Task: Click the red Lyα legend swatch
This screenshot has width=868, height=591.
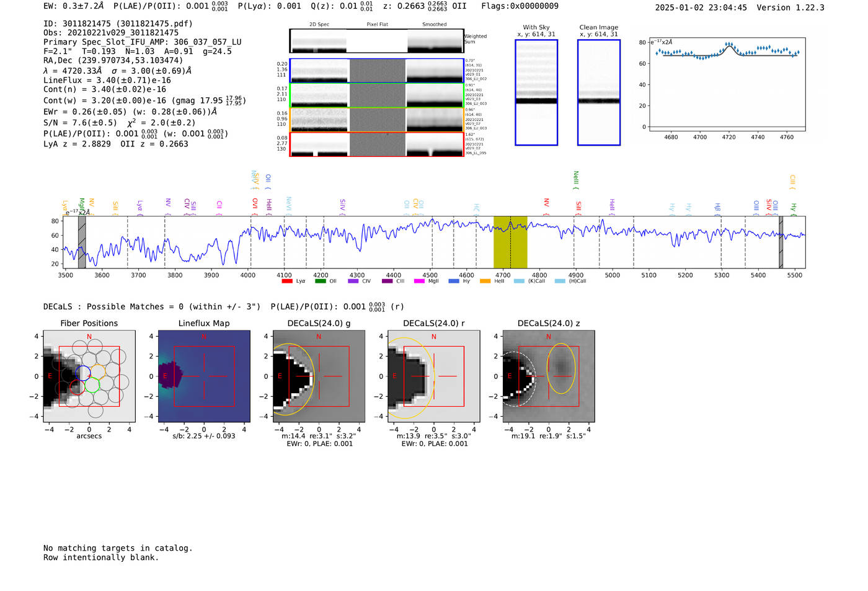Action: pos(286,281)
